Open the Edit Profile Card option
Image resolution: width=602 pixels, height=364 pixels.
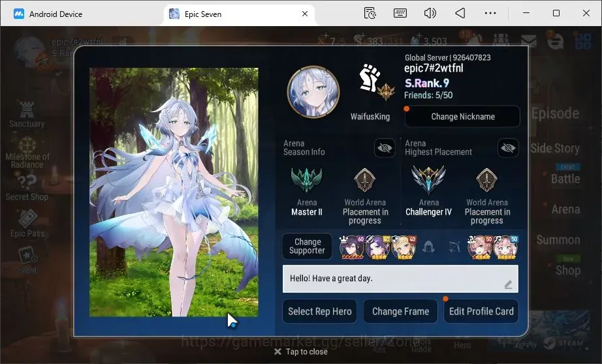(x=481, y=311)
